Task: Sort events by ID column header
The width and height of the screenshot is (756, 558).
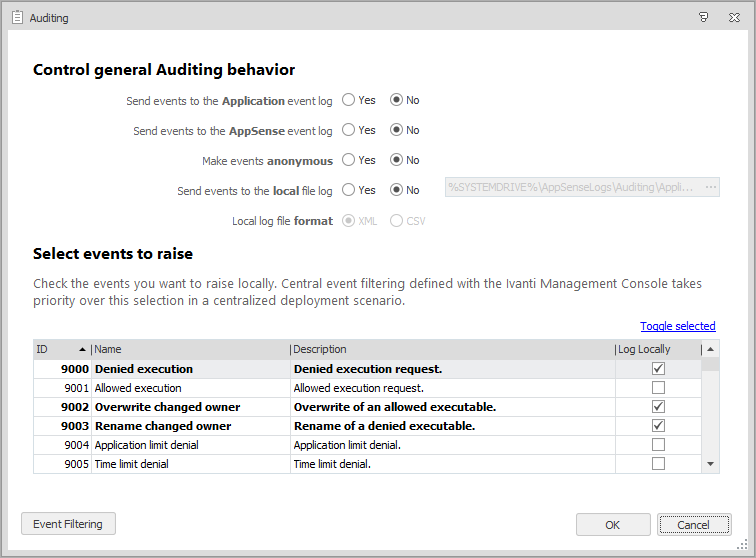Action: click(60, 349)
